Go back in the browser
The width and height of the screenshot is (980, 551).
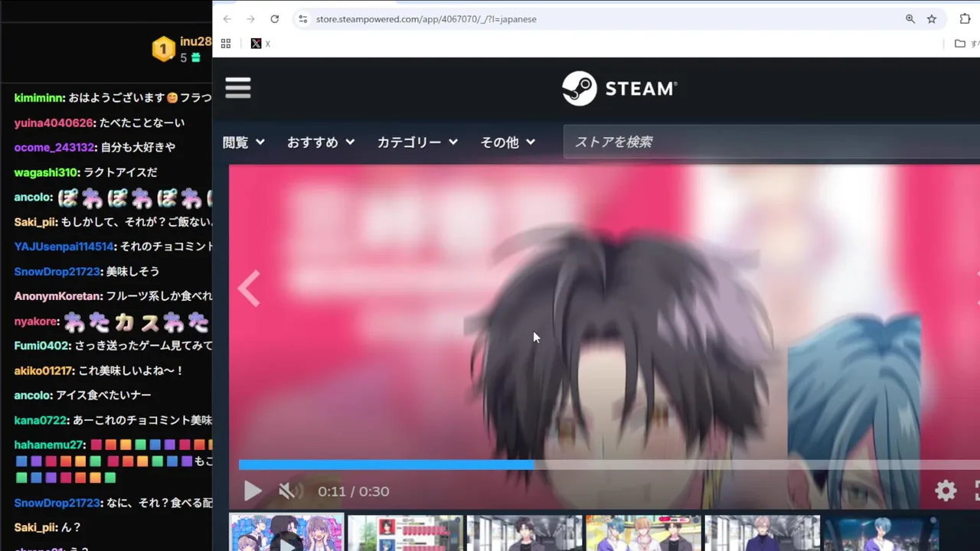coord(227,19)
